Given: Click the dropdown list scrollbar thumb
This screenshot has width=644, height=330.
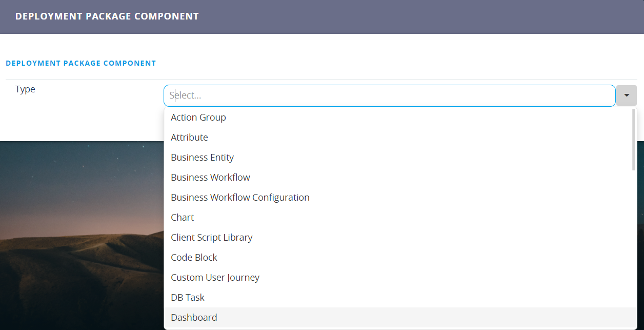Looking at the screenshot, I should point(634,139).
